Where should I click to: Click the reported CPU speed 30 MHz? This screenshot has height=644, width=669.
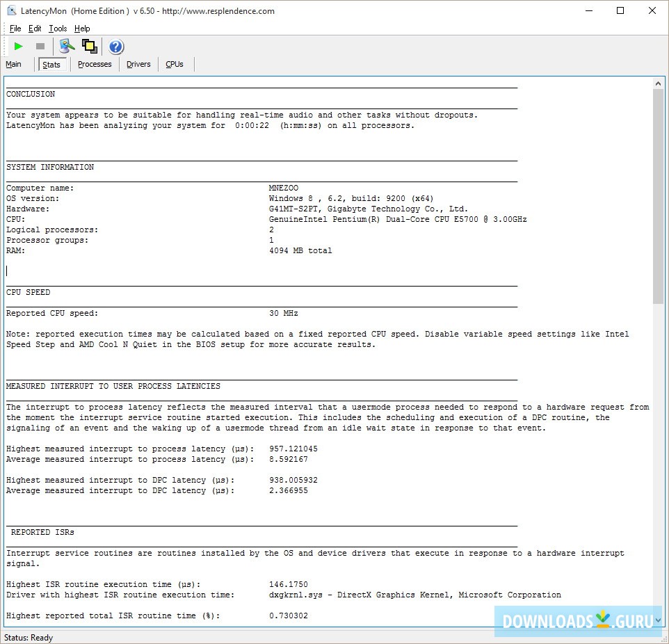tap(283, 313)
